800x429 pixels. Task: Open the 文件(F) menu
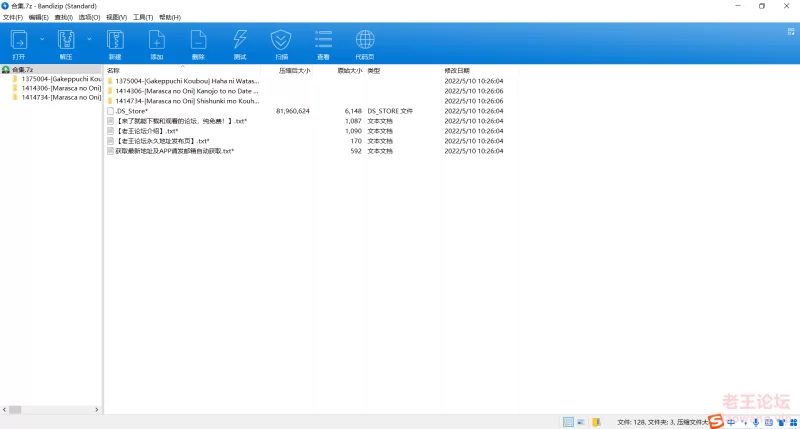[x=13, y=17]
